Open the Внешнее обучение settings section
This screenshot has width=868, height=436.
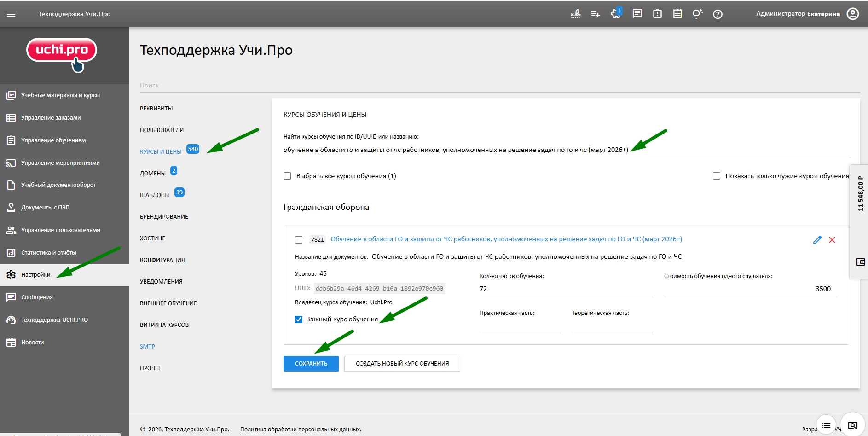click(x=168, y=303)
